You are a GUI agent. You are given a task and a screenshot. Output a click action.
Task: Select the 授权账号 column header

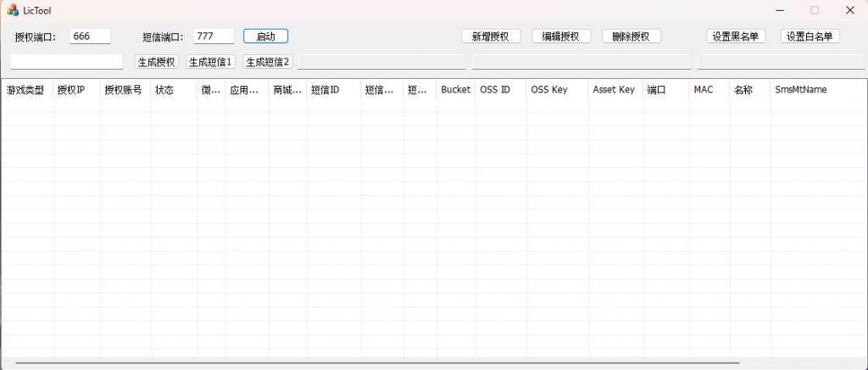[x=123, y=90]
